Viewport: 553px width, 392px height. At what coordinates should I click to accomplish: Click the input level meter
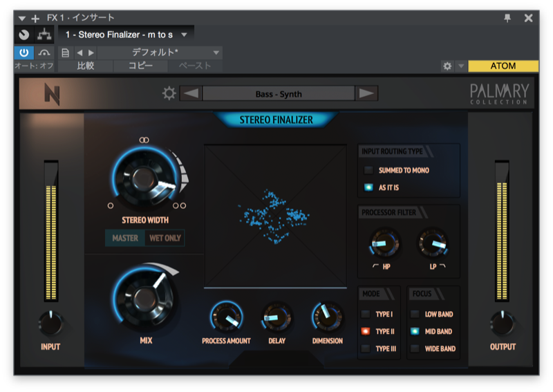coord(51,231)
